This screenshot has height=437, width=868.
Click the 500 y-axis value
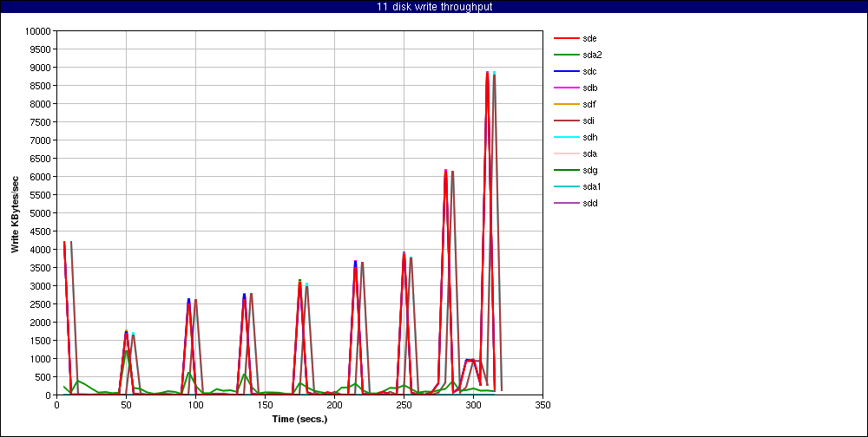(43, 376)
